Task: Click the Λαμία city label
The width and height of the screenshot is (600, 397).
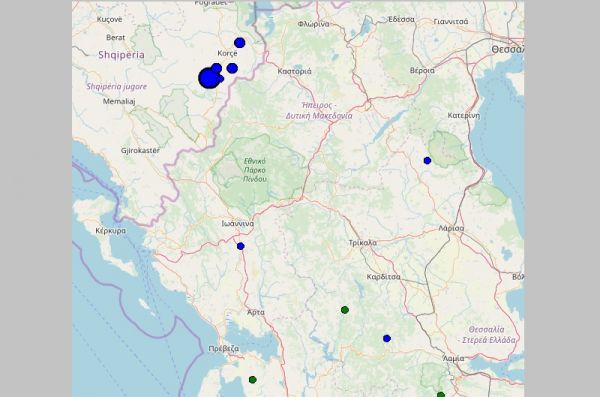Action: click(x=453, y=359)
